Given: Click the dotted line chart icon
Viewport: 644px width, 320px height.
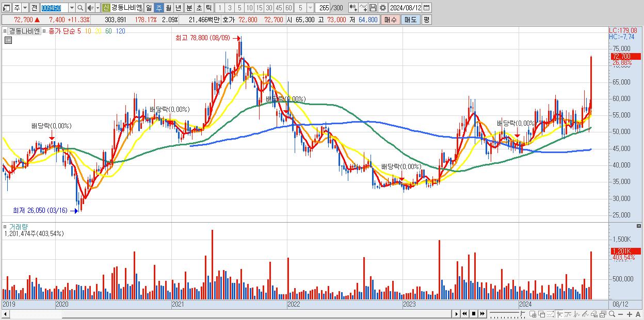Looking at the screenshot, I should point(550,314).
